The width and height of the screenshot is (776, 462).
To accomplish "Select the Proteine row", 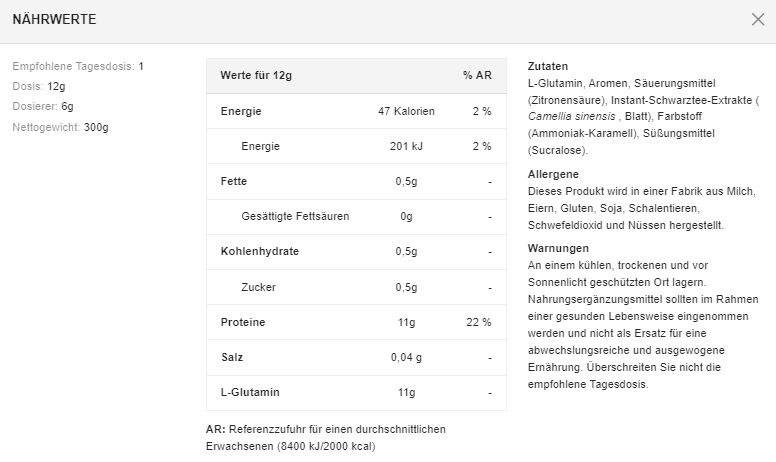I will pos(356,322).
